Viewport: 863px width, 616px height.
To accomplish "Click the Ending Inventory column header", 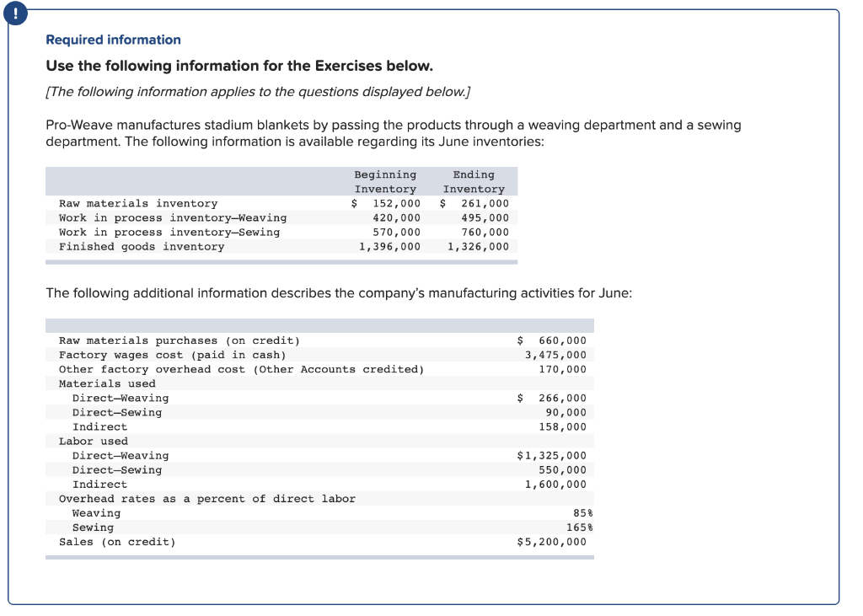I will click(474, 181).
